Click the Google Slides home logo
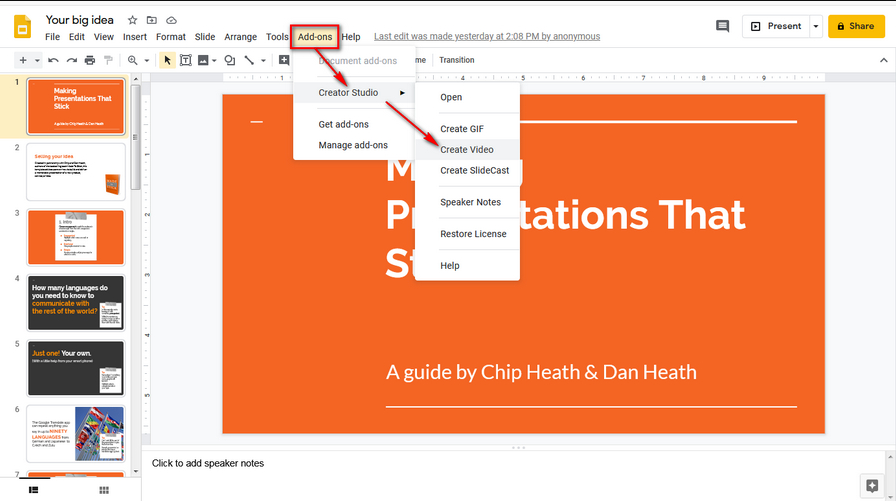The width and height of the screenshot is (896, 501). click(22, 27)
